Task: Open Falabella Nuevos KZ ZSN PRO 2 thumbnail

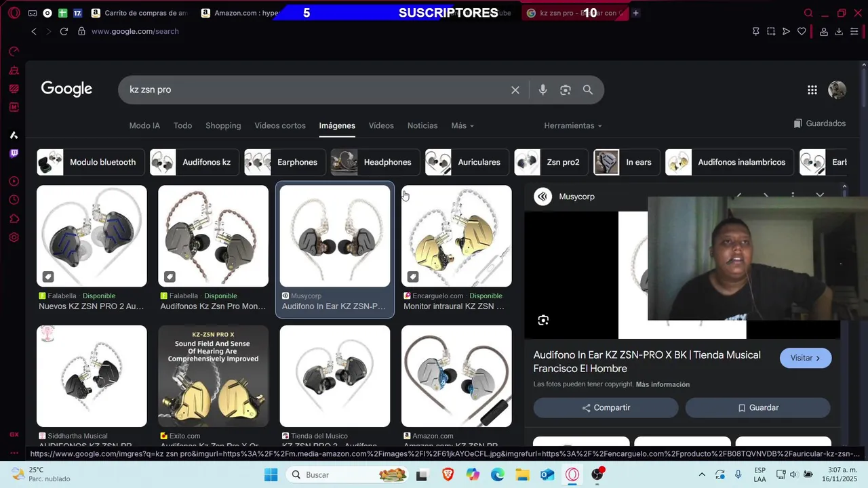Action: (x=92, y=236)
